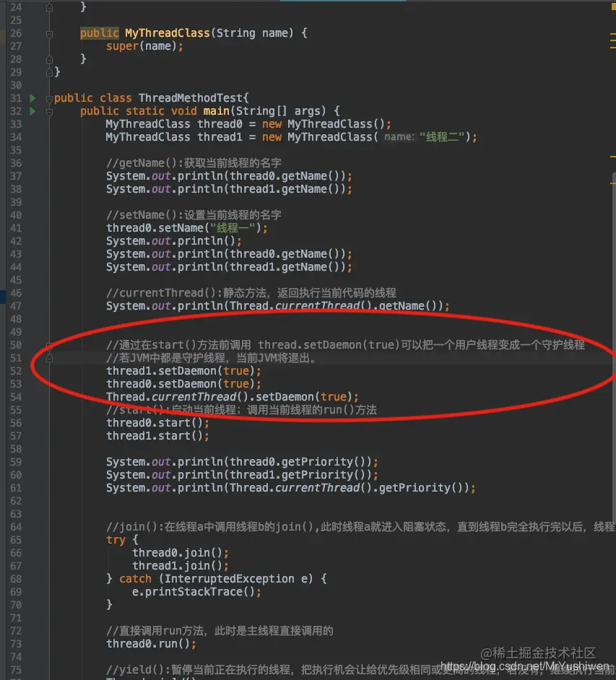Viewport: 616px width, 680px height.
Task: Click the //join() comment on line 64
Action: click(x=360, y=528)
